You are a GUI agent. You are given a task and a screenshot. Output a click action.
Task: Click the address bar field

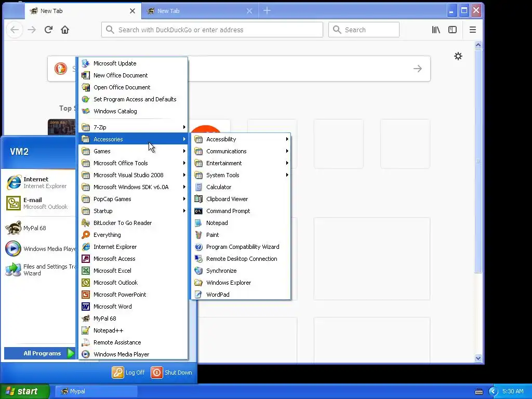click(x=212, y=30)
